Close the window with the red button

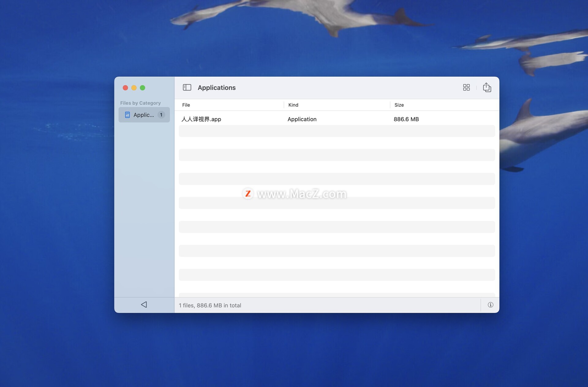coord(125,88)
